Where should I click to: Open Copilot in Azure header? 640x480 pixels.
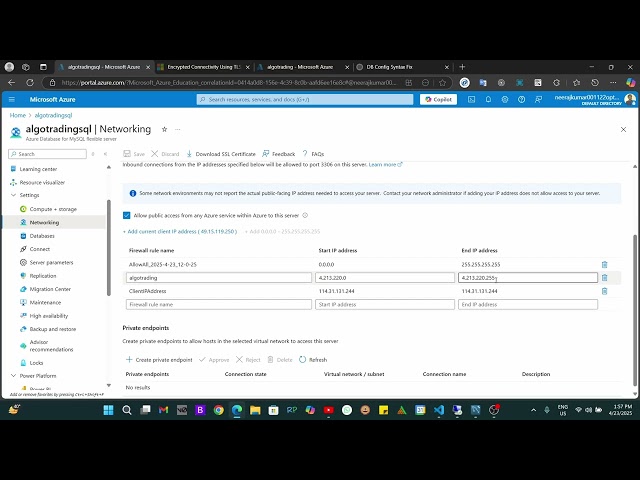(438, 99)
